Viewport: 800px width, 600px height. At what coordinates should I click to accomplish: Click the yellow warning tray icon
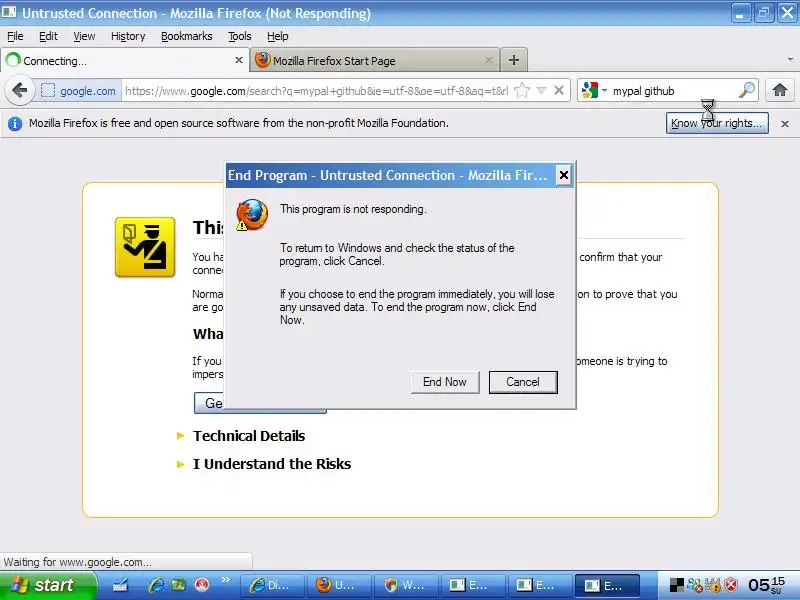click(713, 585)
